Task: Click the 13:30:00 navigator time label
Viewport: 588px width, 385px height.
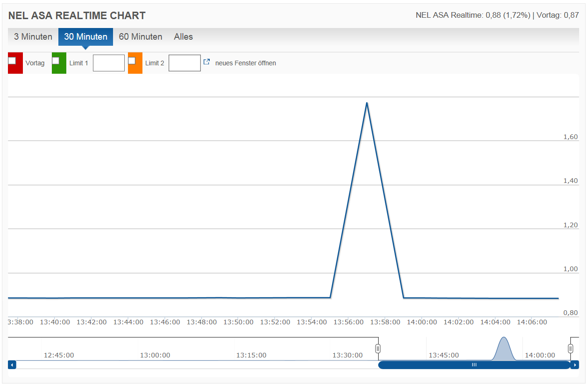Action: point(347,355)
